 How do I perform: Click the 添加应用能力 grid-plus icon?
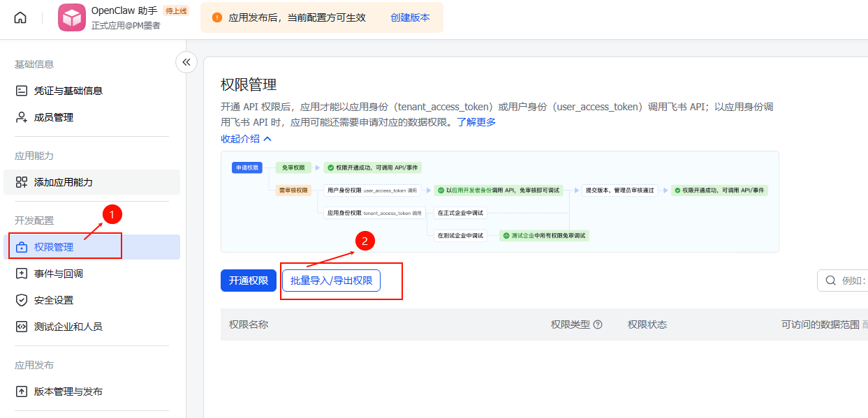point(22,182)
